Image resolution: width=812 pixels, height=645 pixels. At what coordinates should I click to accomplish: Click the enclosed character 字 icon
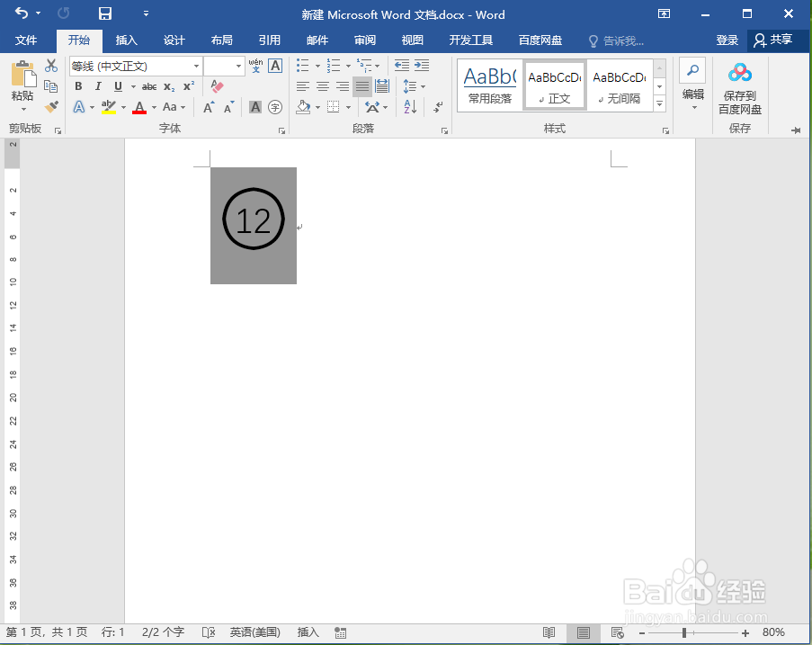tap(275, 107)
